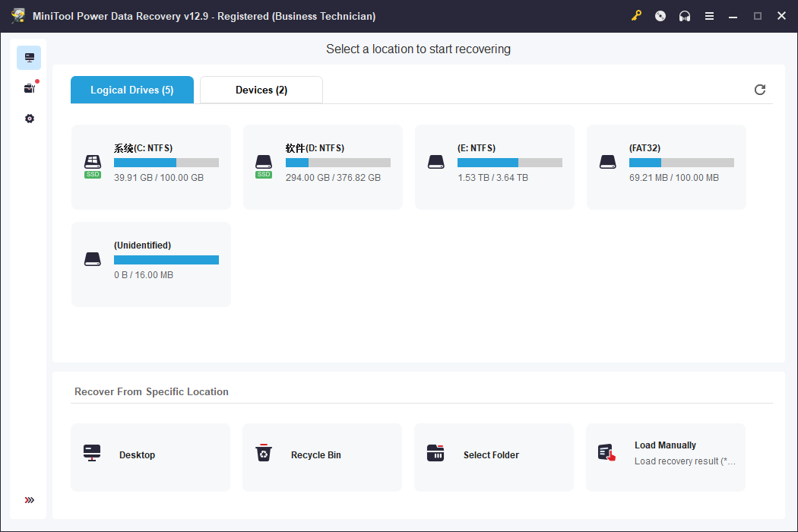Click FAT32 partition usage bar
Viewport: 798px width, 532px height.
[x=682, y=163]
